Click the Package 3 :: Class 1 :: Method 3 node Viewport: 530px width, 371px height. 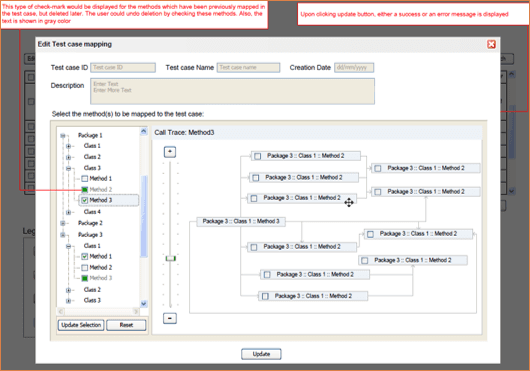coord(241,221)
